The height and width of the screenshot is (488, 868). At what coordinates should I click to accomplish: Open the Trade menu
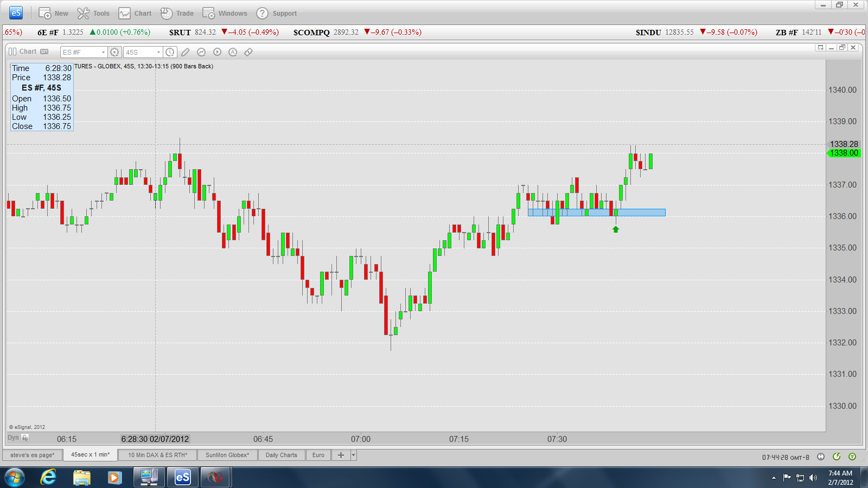pyautogui.click(x=177, y=14)
